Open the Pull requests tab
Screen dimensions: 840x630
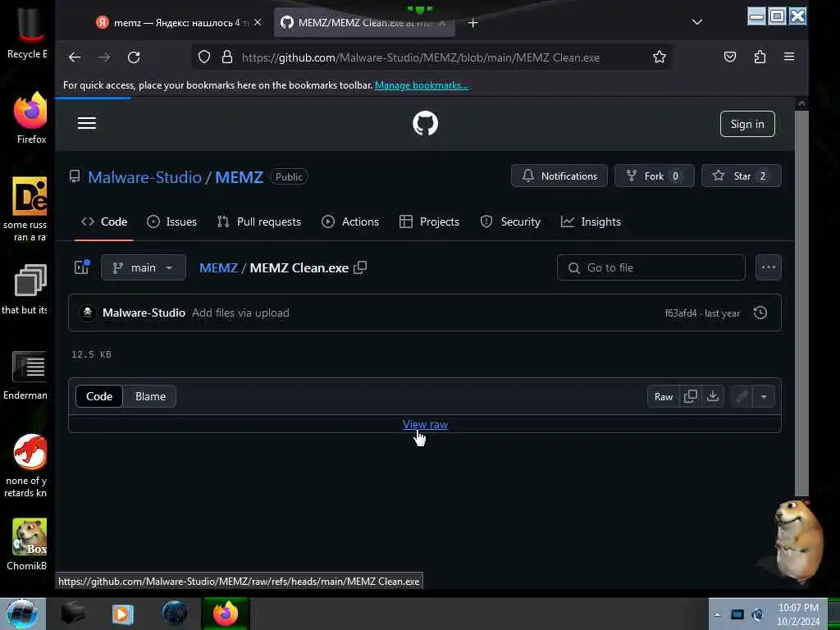(x=258, y=221)
